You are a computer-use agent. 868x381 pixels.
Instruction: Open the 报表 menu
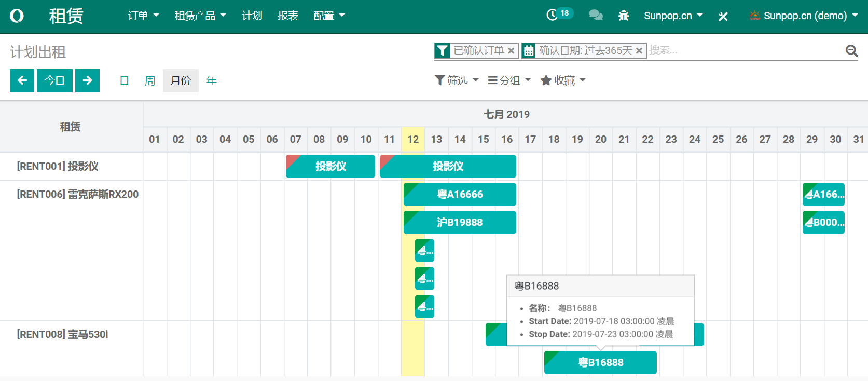[288, 16]
